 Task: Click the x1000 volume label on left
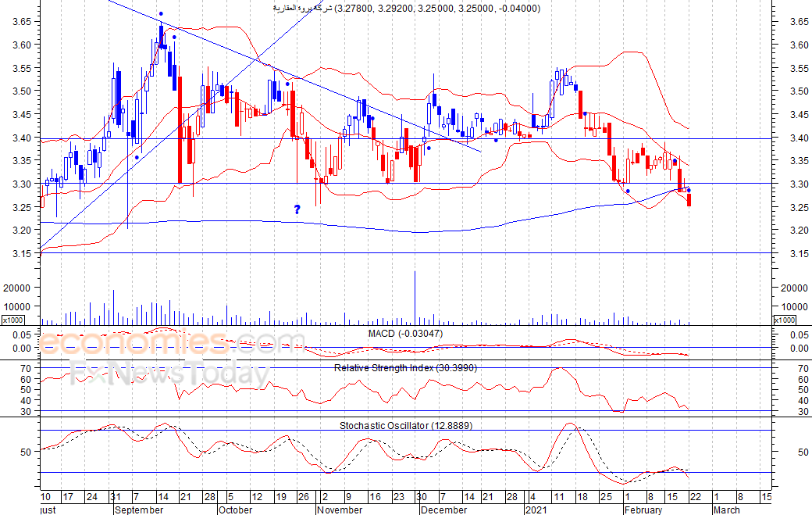pyautogui.click(x=12, y=320)
